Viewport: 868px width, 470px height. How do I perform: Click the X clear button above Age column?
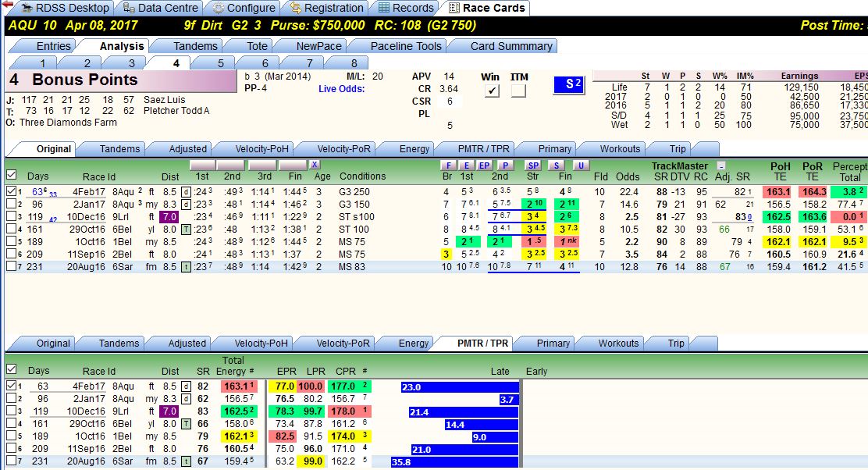pos(314,165)
